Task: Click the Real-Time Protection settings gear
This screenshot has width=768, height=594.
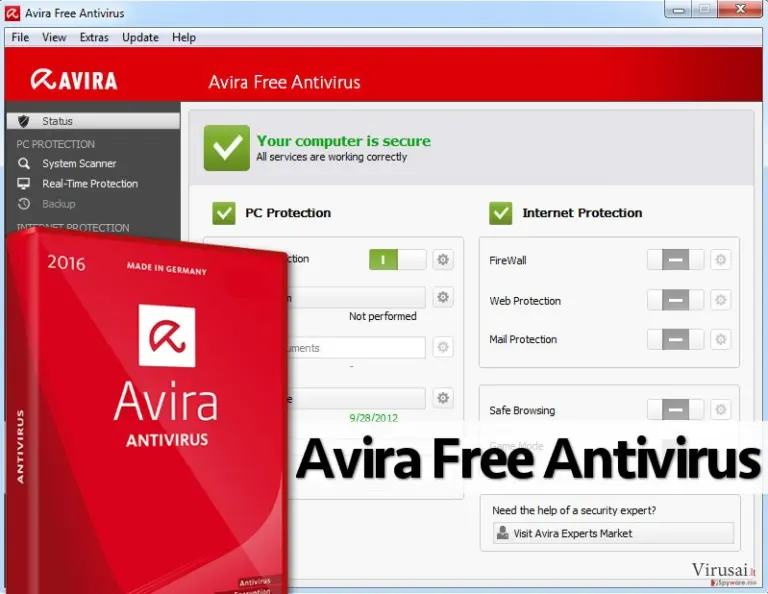Action: (x=443, y=259)
